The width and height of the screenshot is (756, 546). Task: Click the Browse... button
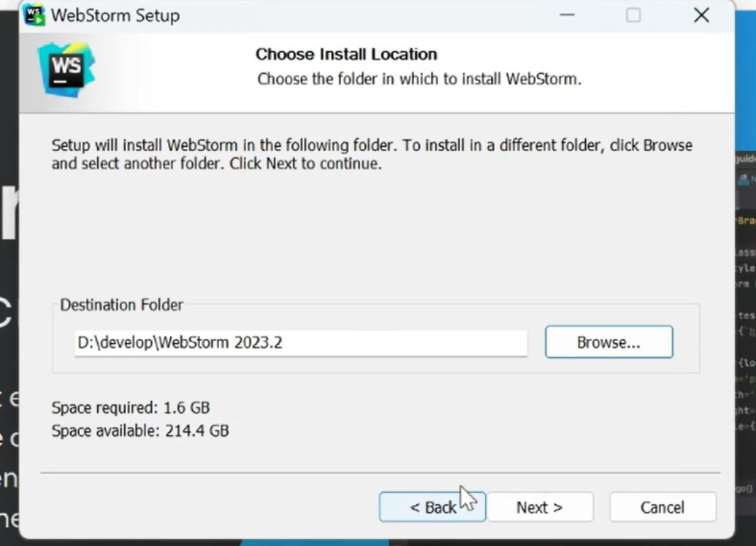click(x=609, y=342)
